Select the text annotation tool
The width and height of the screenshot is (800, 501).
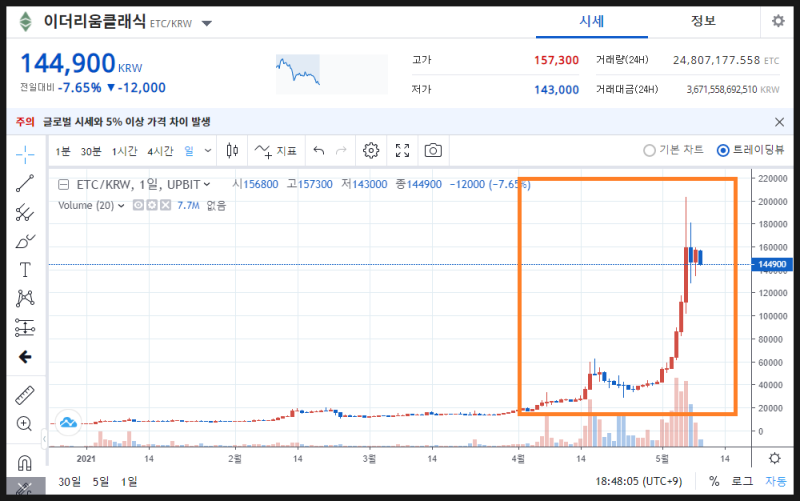point(24,269)
